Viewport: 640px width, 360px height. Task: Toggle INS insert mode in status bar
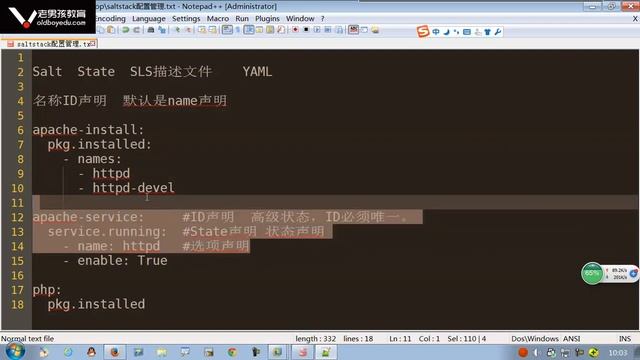(624, 339)
